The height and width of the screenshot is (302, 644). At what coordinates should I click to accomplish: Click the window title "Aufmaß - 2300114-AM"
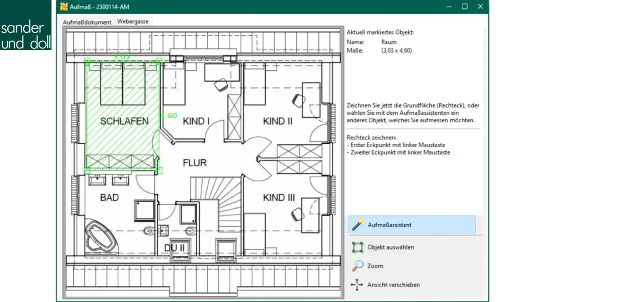coord(98,6)
